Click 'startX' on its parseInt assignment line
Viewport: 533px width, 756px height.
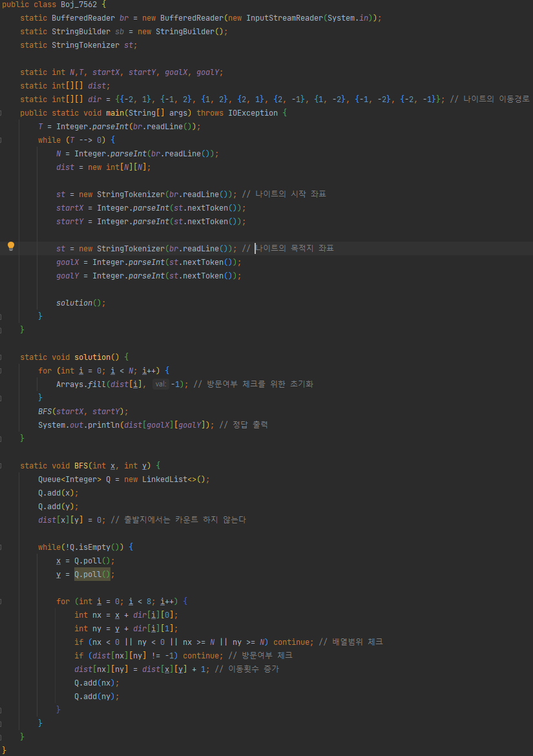point(70,208)
